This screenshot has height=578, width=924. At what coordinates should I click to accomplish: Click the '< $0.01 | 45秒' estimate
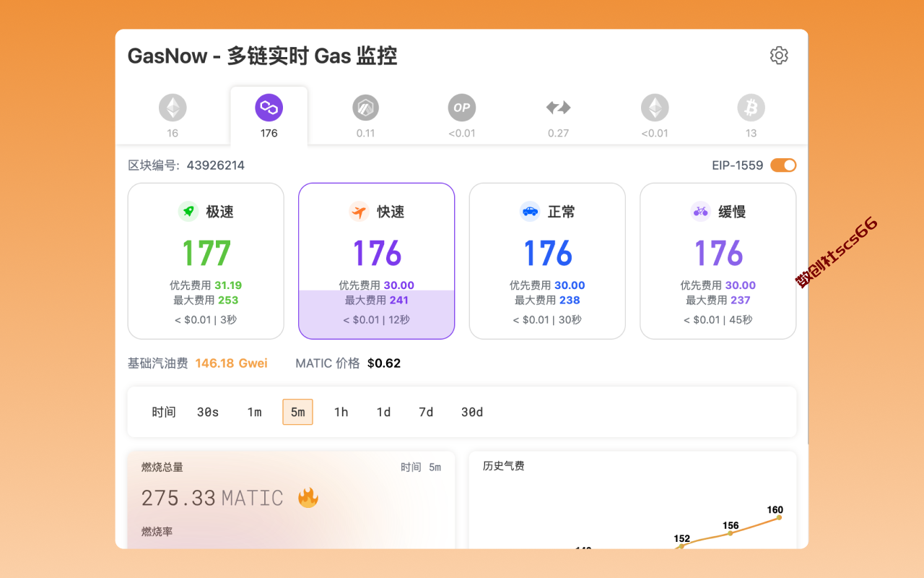pyautogui.click(x=718, y=320)
